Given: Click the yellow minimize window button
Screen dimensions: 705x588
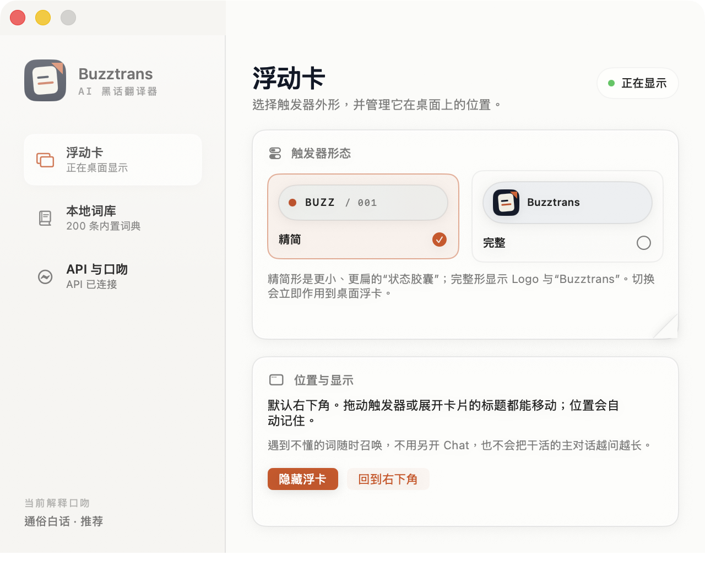Looking at the screenshot, I should 43,18.
